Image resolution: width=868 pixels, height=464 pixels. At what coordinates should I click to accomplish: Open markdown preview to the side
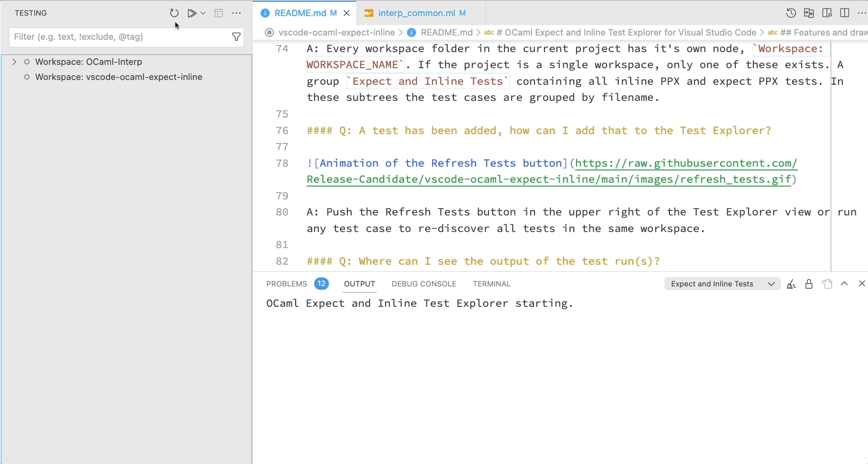[x=827, y=13]
